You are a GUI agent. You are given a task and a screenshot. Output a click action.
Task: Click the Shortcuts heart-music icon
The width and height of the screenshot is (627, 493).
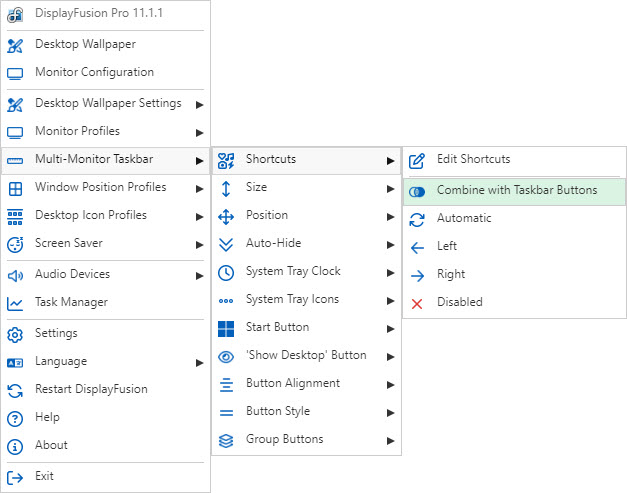click(226, 161)
